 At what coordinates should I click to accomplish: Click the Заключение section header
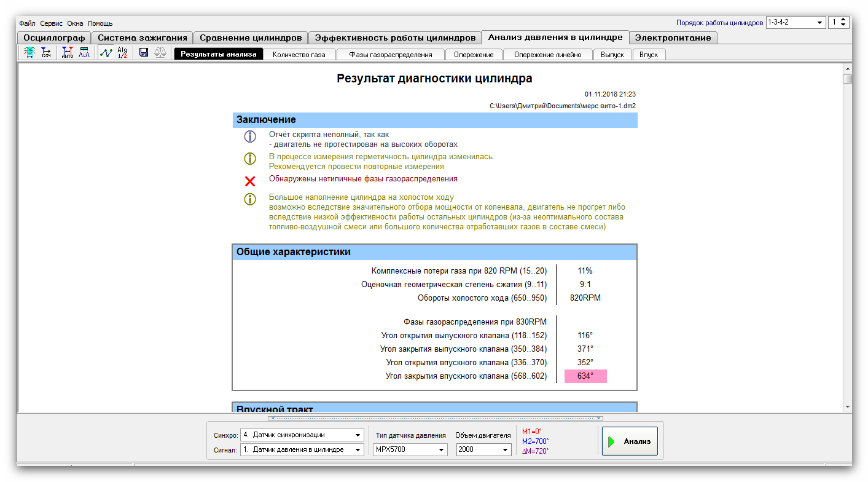coord(435,120)
